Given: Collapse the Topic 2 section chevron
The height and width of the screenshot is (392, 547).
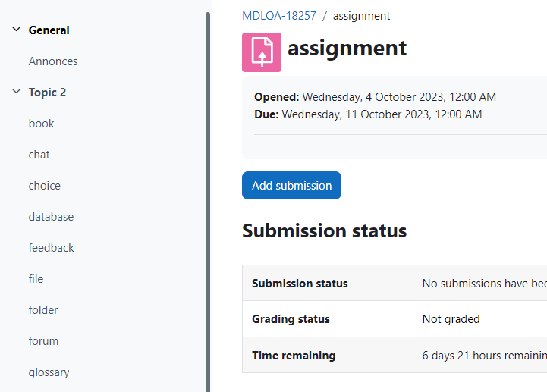Looking at the screenshot, I should (17, 92).
